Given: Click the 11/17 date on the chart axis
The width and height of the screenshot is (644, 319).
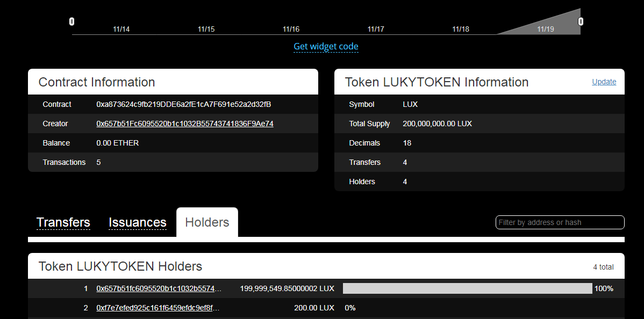Looking at the screenshot, I should coord(376,29).
